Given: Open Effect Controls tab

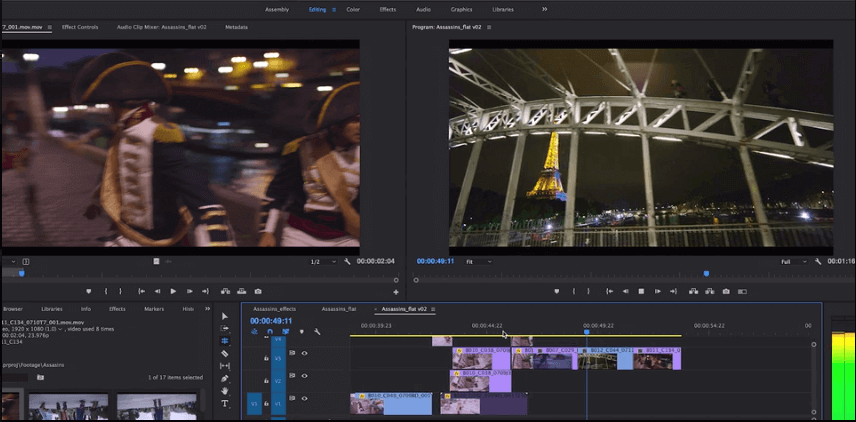Looking at the screenshot, I should (x=80, y=27).
